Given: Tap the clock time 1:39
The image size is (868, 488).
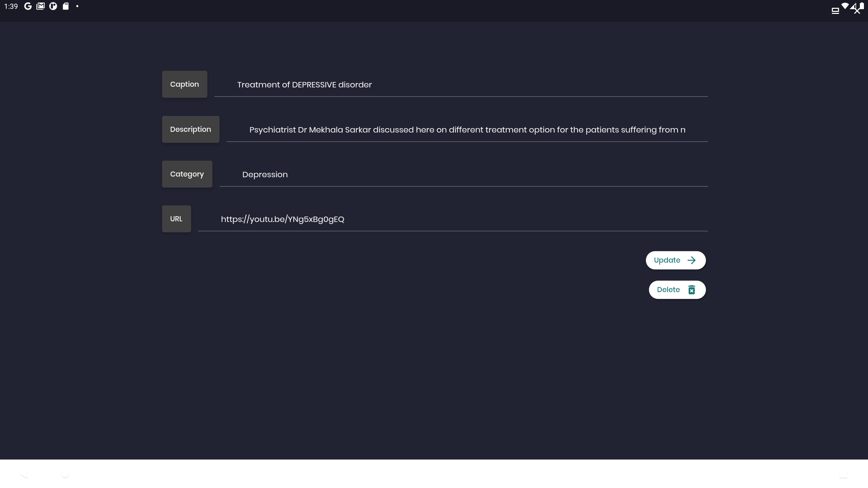Looking at the screenshot, I should click(x=11, y=6).
